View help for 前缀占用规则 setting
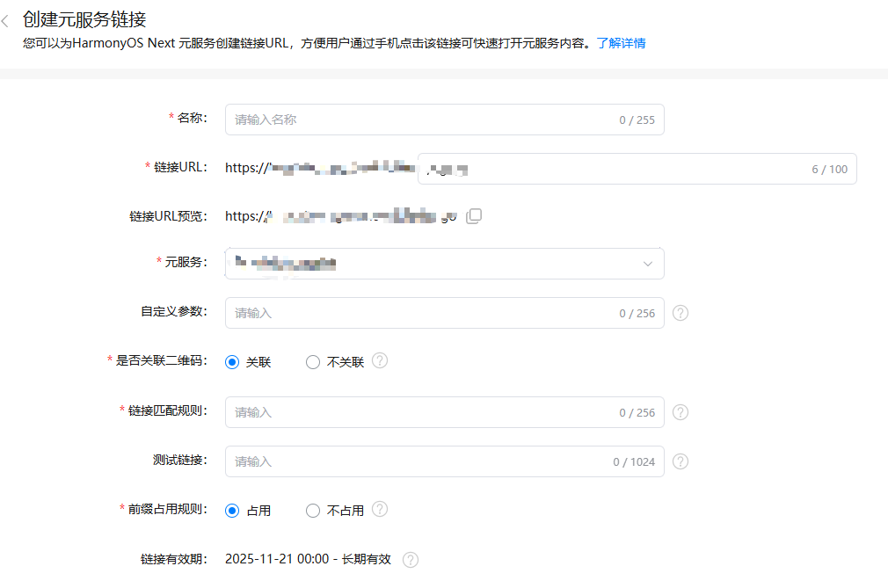 (x=379, y=510)
